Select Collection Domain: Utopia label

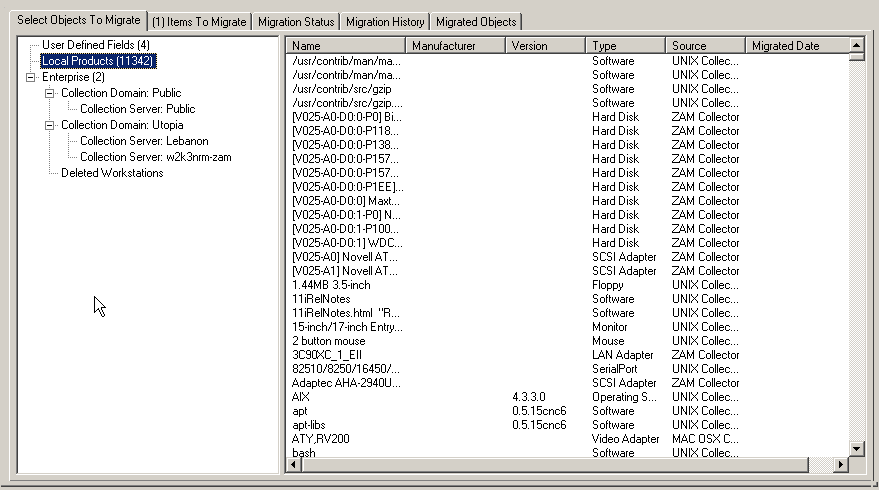coord(122,125)
